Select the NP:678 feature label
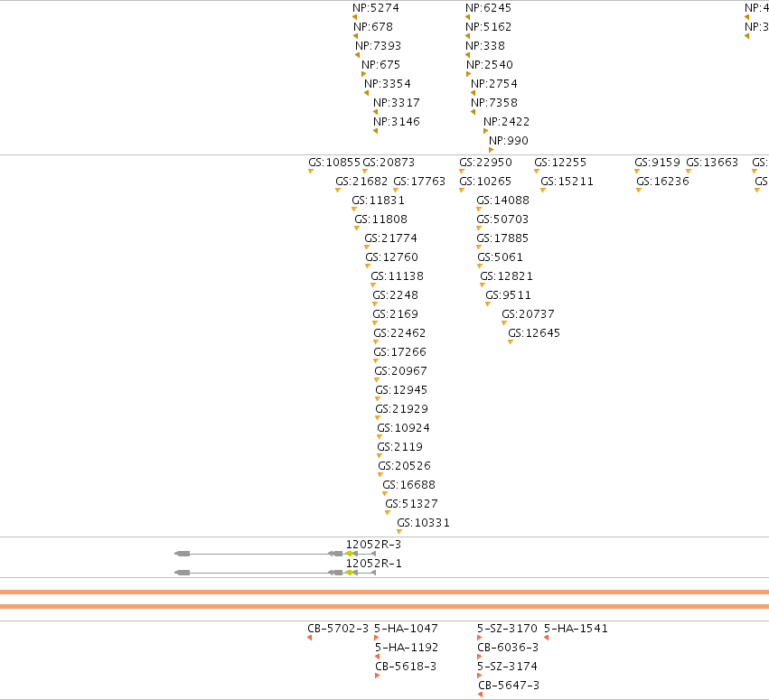This screenshot has height=700, width=769. pos(372,27)
